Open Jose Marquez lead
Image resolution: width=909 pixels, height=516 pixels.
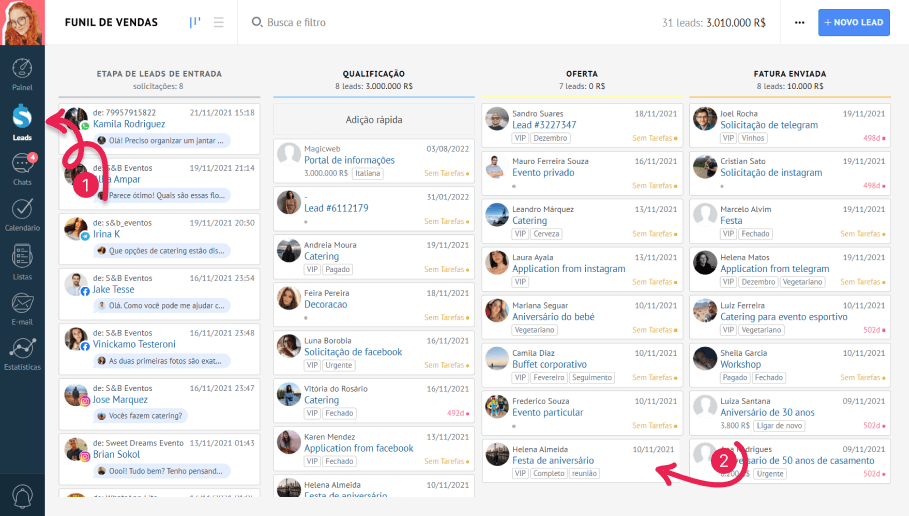pos(120,399)
